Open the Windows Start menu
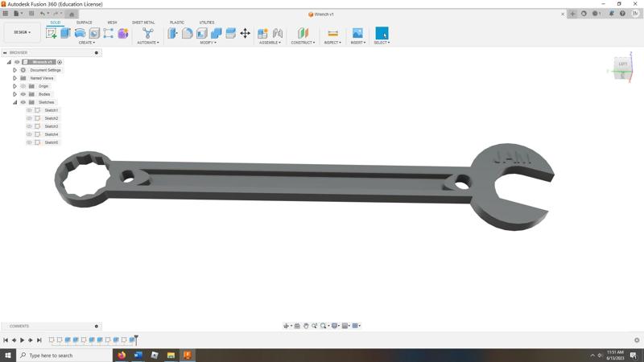This screenshot has width=644, height=362. (x=8, y=356)
